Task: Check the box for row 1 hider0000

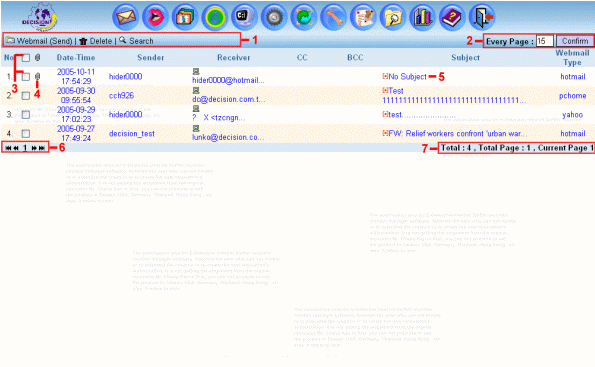Action: tap(25, 77)
